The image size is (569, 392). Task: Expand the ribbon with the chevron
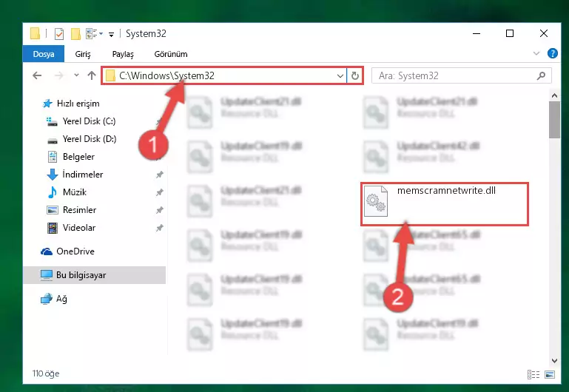536,54
